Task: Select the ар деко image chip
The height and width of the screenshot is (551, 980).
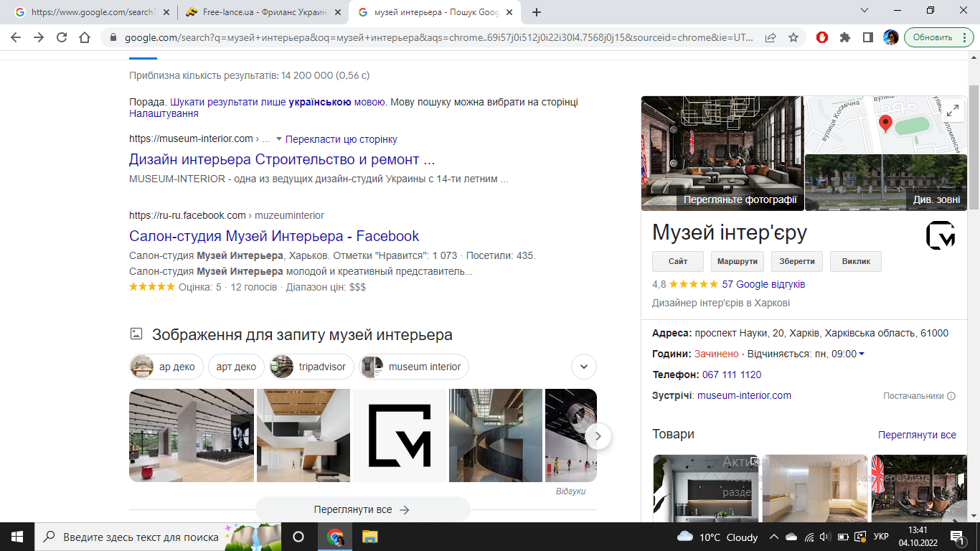Action: [x=166, y=367]
